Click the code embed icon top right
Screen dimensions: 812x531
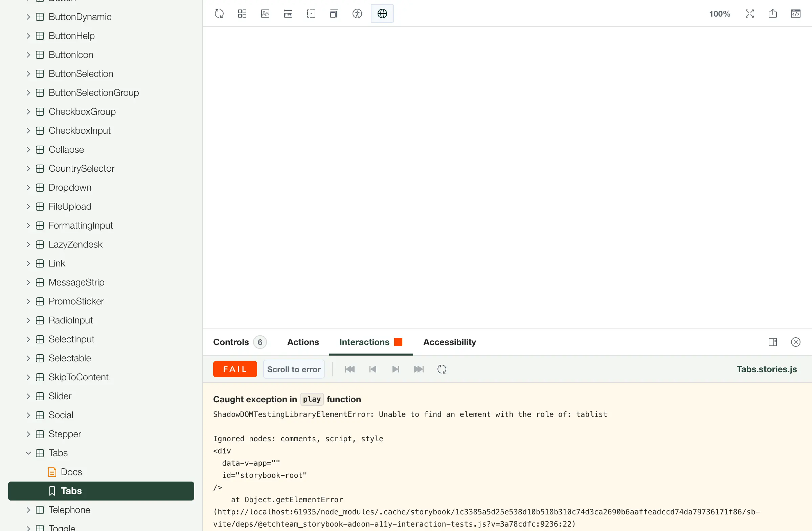coord(796,14)
